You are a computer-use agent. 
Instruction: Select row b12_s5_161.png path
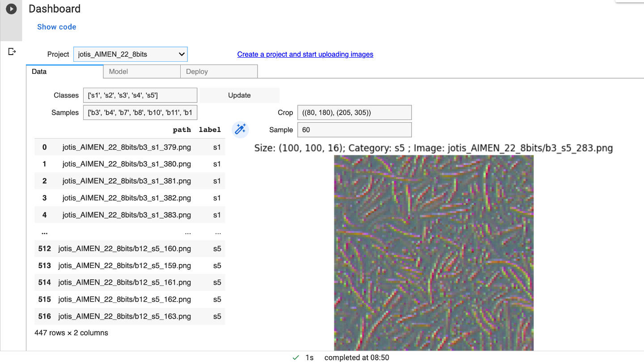[125, 283]
